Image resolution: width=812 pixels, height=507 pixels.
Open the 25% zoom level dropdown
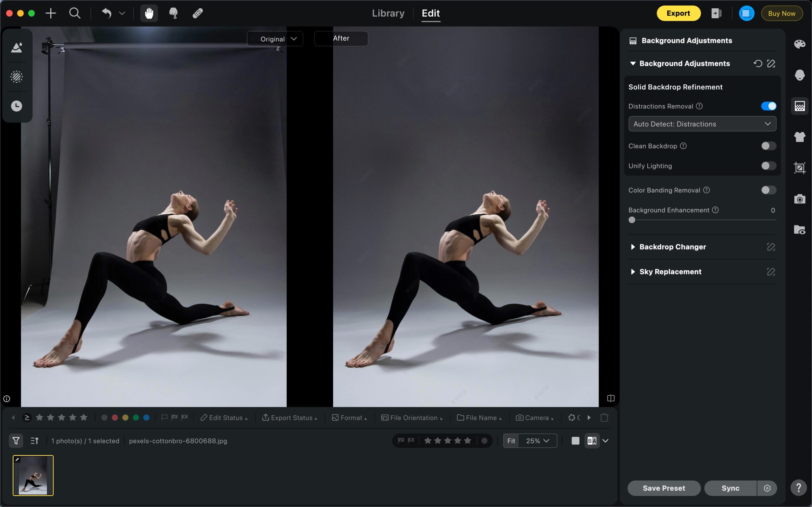(537, 441)
